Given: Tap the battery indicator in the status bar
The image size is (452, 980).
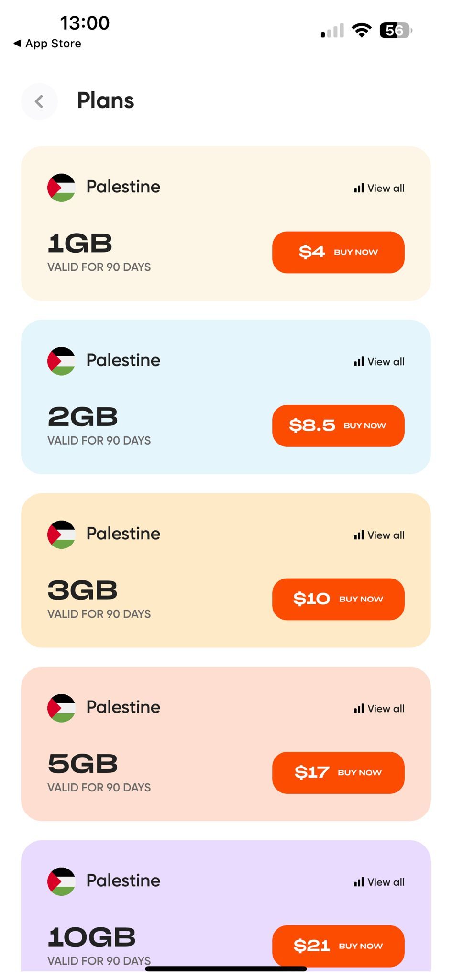Looking at the screenshot, I should coord(396,31).
